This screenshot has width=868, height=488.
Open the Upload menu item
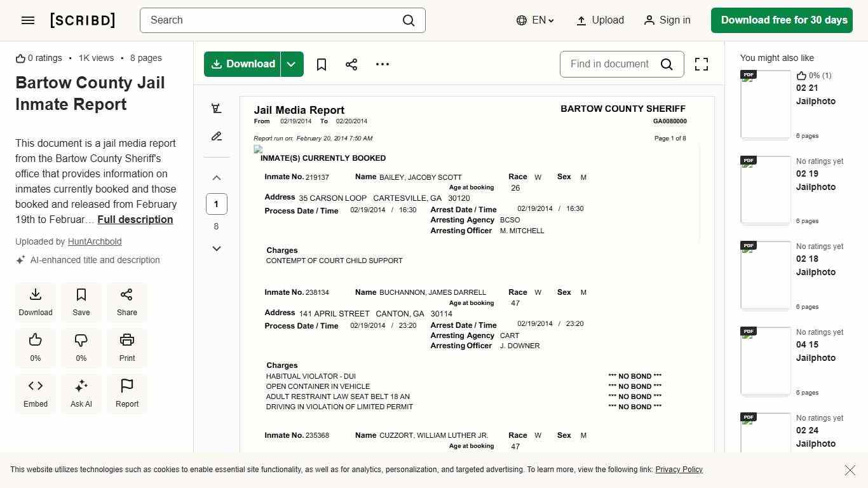(x=598, y=20)
